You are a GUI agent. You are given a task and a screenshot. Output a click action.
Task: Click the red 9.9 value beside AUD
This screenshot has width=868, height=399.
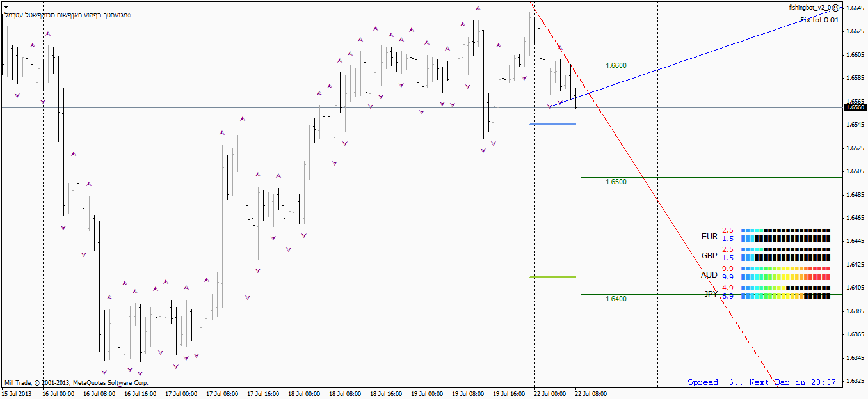[x=728, y=269]
